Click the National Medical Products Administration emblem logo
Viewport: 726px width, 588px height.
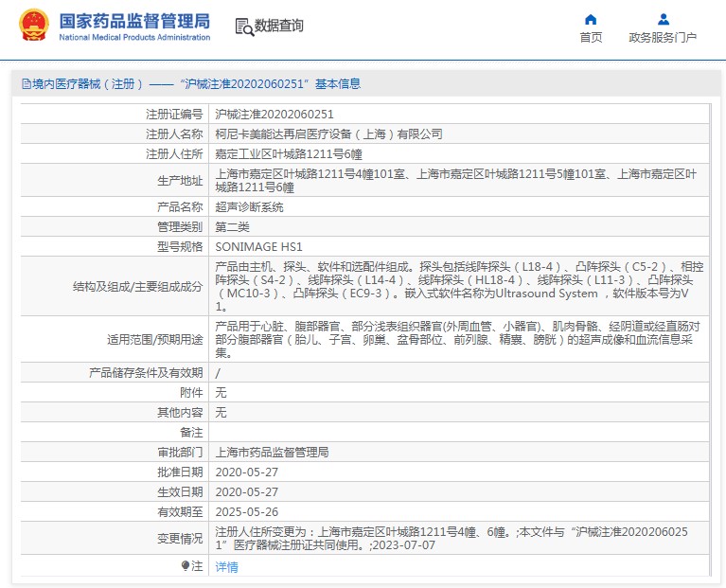point(34,27)
